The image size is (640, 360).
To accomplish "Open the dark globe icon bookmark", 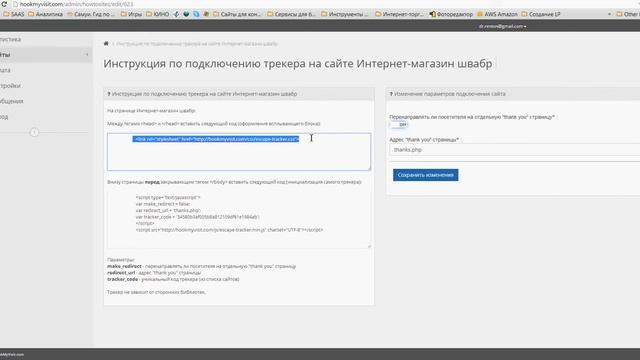I will pyautogui.click(x=186, y=14).
